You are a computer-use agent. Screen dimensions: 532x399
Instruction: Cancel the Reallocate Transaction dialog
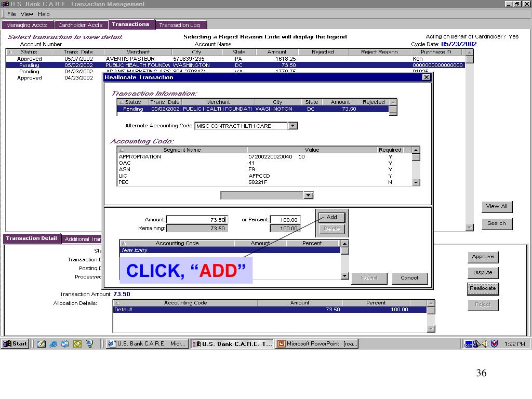(409, 278)
